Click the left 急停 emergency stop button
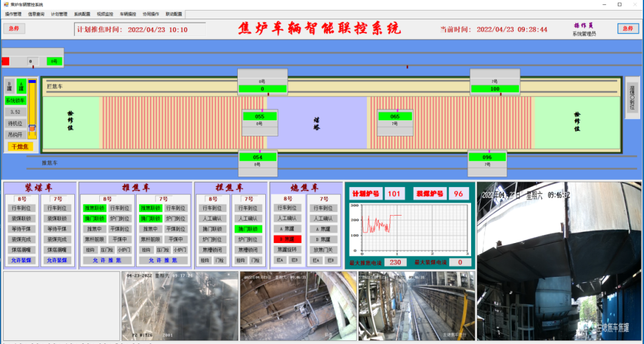The height and width of the screenshot is (344, 644). click(x=14, y=28)
